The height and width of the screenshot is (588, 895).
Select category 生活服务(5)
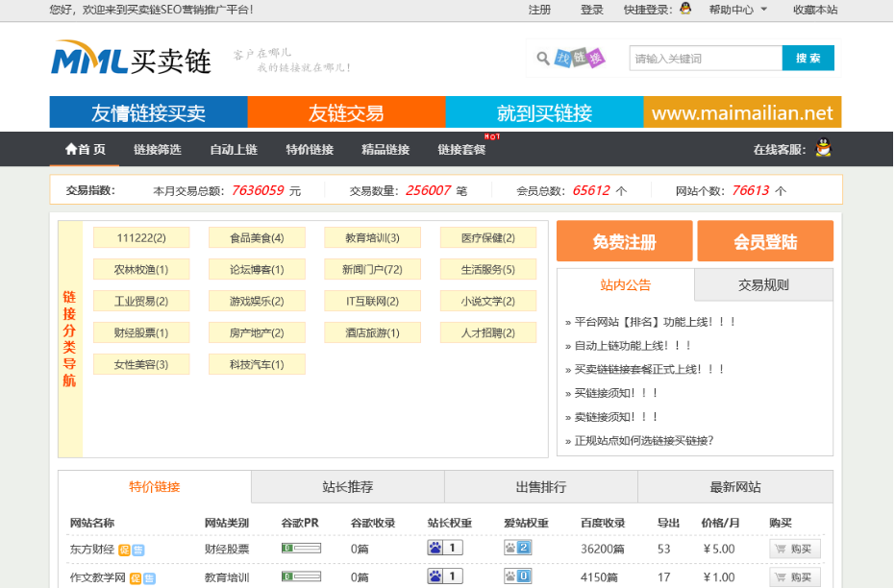(x=488, y=269)
